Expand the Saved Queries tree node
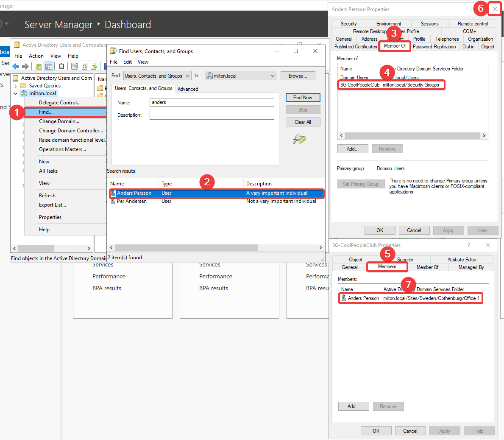Image resolution: width=504 pixels, height=440 pixels. coord(16,86)
